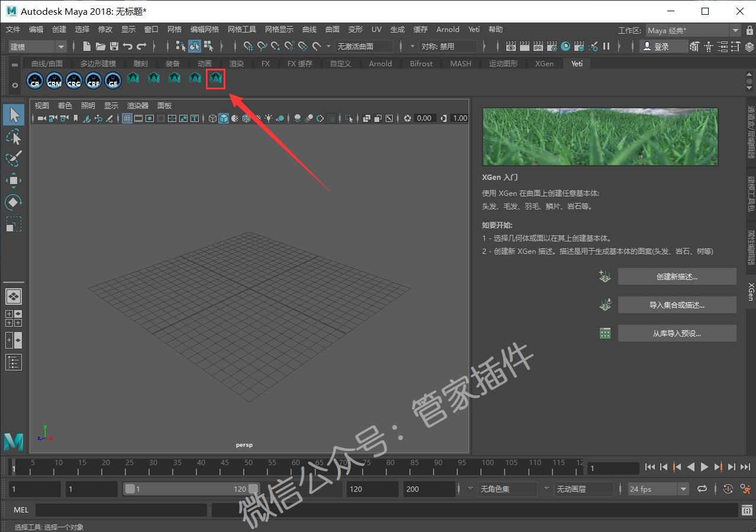Activate the arrow Select tool
The height and width of the screenshot is (532, 756).
(x=14, y=115)
